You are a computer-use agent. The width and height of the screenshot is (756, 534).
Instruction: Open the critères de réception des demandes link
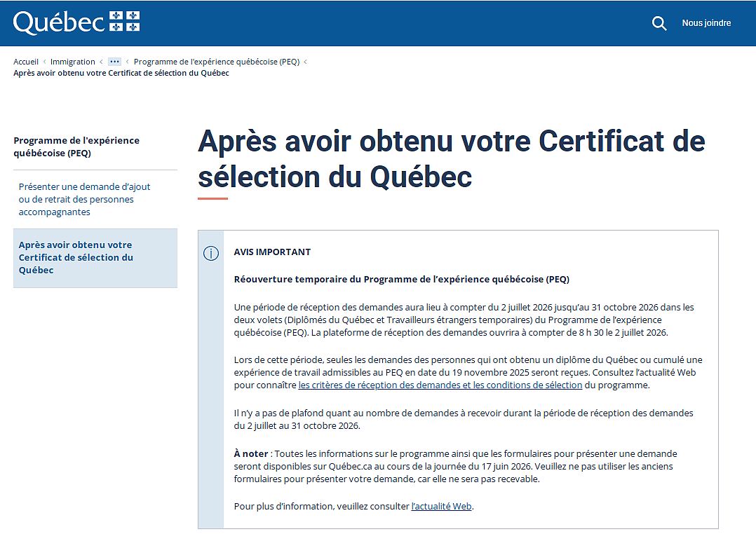tap(440, 385)
